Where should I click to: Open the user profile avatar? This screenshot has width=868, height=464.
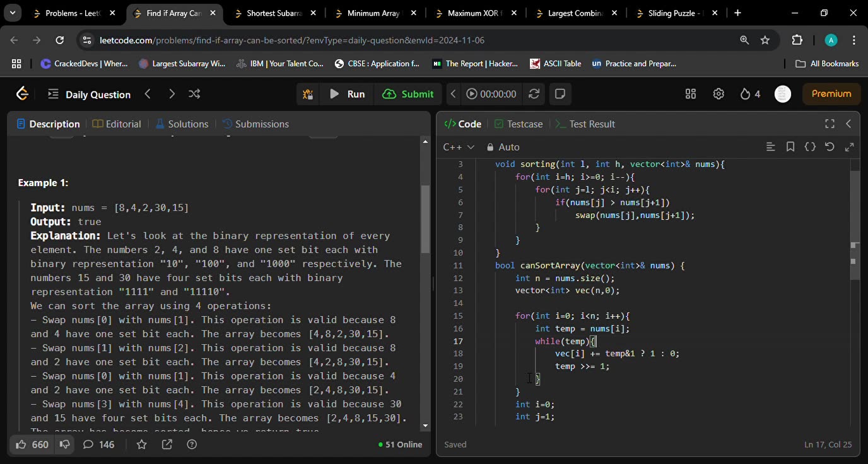[x=783, y=94]
